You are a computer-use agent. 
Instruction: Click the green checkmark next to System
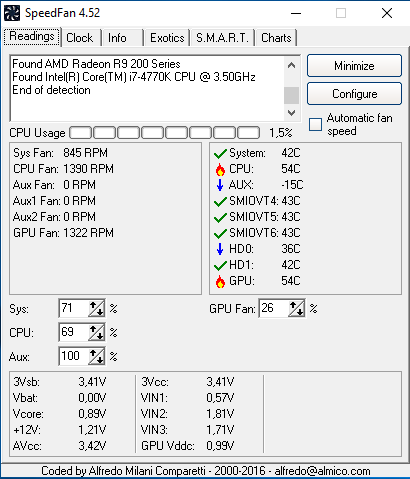coord(220,154)
